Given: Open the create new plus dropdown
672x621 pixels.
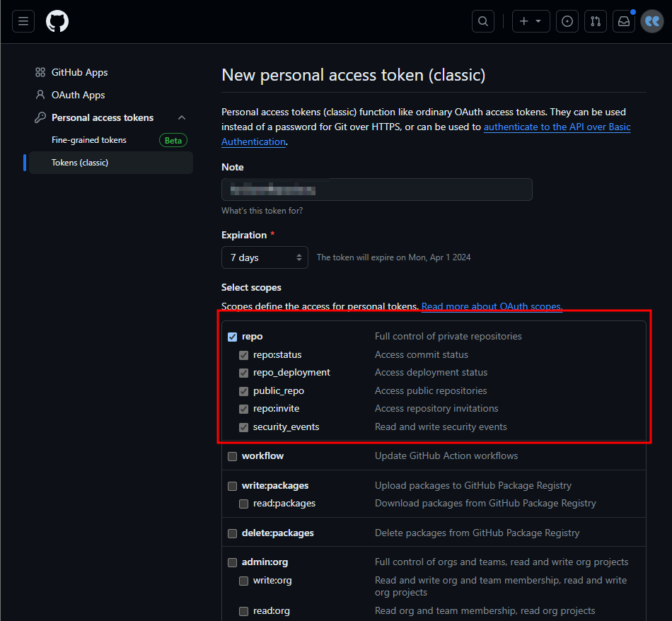Looking at the screenshot, I should tap(531, 21).
